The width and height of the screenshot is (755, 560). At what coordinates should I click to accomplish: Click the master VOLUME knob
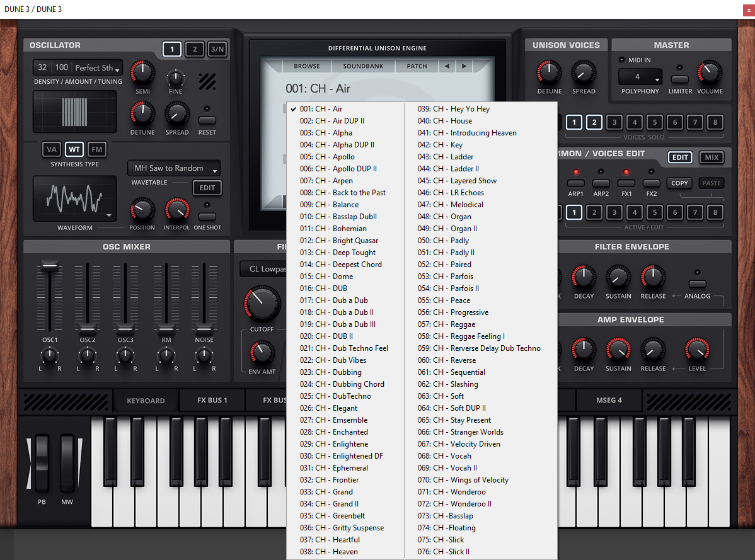(x=710, y=72)
